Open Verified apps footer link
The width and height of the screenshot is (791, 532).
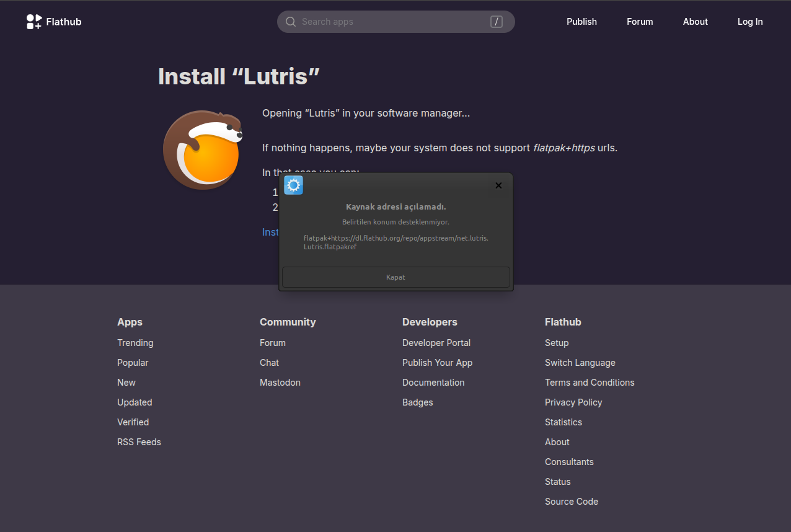click(133, 422)
